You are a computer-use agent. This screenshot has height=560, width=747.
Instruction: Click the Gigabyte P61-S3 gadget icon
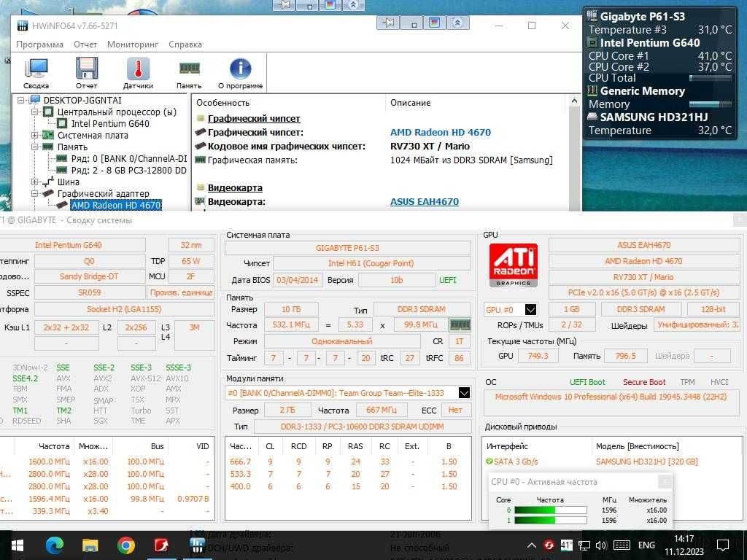[592, 16]
